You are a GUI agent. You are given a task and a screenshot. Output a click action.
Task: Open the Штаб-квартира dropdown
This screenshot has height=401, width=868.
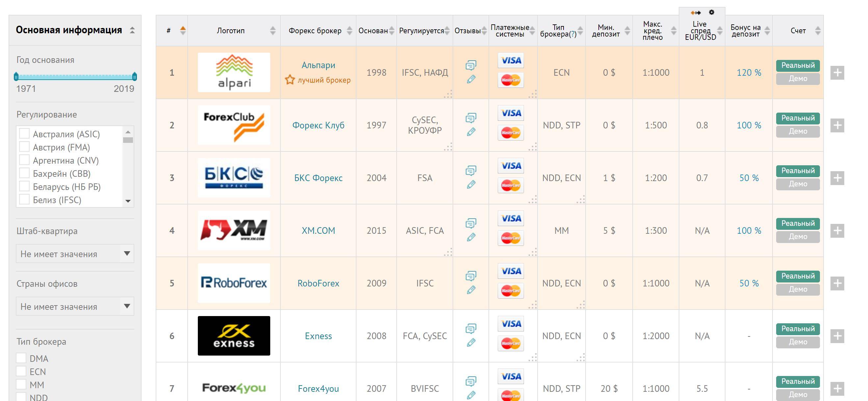click(x=75, y=254)
